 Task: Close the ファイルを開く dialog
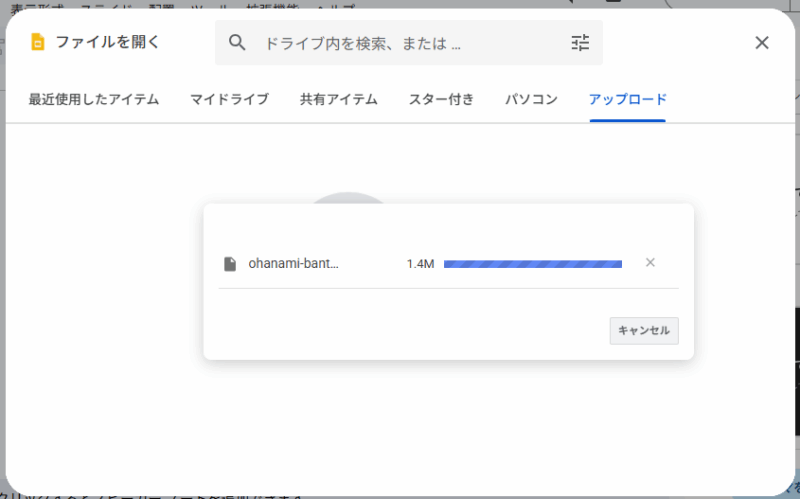pyautogui.click(x=762, y=42)
